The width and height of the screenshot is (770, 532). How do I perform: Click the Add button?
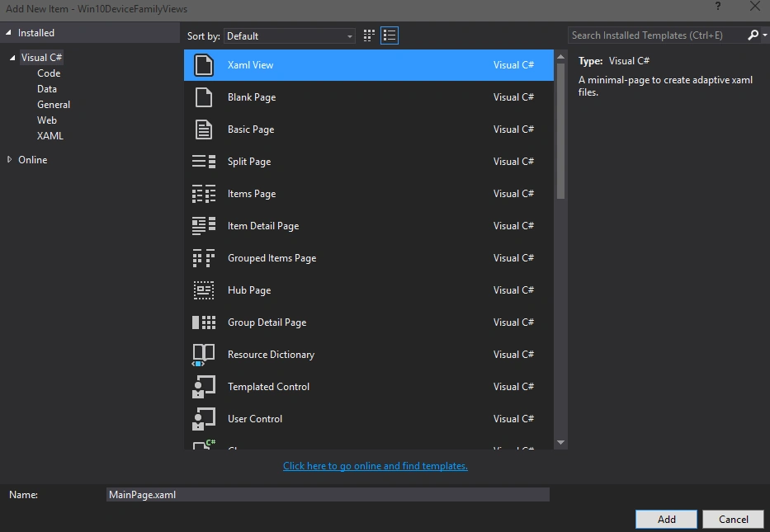coord(666,520)
